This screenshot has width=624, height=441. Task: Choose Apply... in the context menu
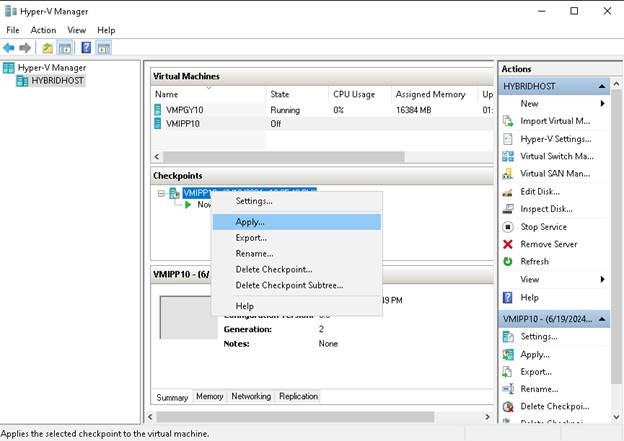[x=296, y=222]
